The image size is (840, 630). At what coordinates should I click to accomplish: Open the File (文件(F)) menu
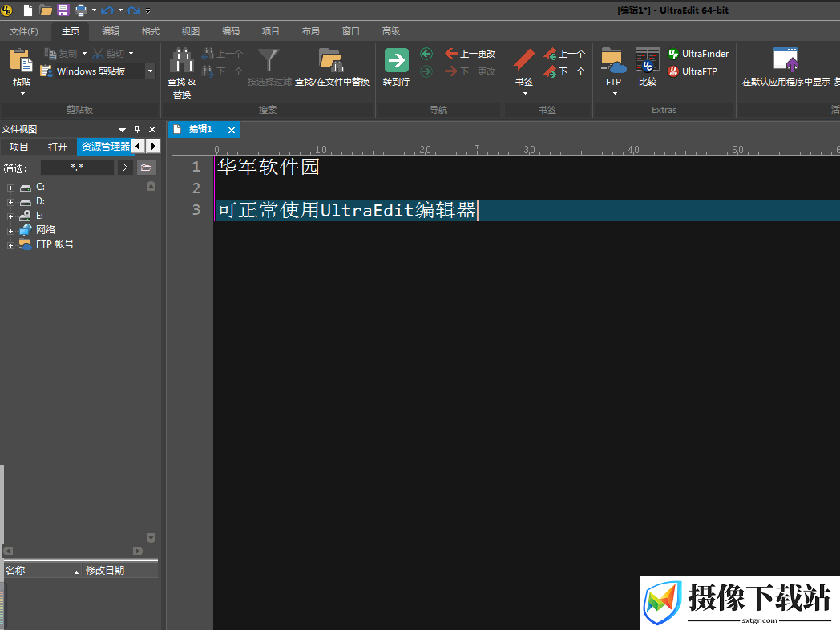23,31
